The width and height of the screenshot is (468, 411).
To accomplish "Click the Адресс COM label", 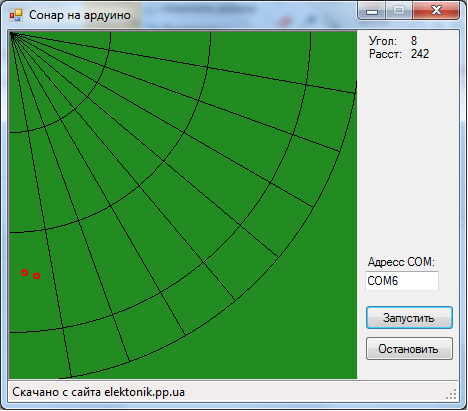I will pyautogui.click(x=401, y=262).
